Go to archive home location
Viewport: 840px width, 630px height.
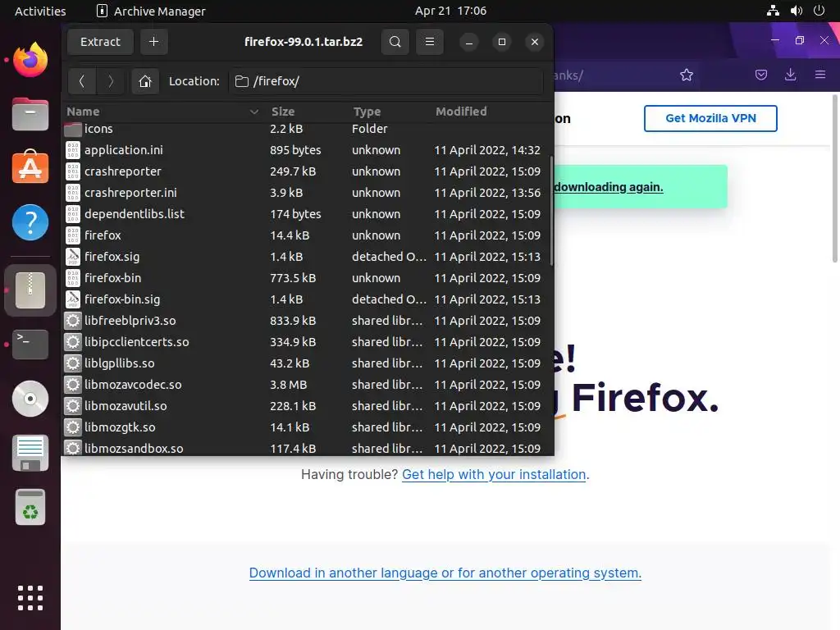(x=145, y=81)
